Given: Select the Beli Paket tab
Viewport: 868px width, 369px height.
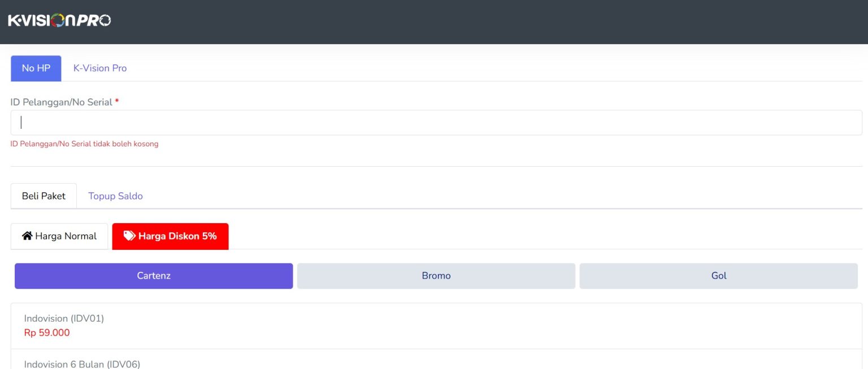Looking at the screenshot, I should pyautogui.click(x=44, y=196).
